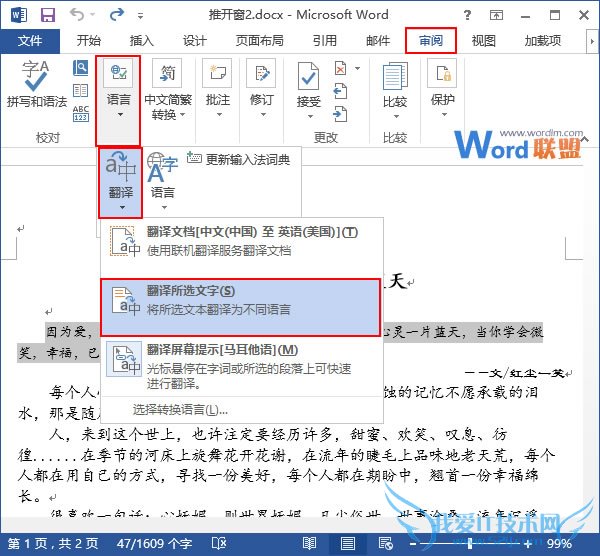Open the Thesaurus book icon
The image size is (600, 556).
tap(80, 91)
